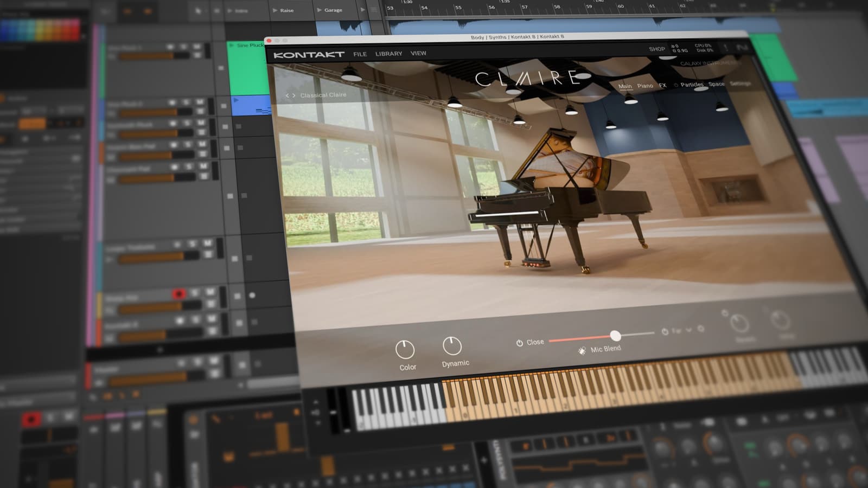
Task: Click the Mic Blend slider handle
Action: (615, 336)
